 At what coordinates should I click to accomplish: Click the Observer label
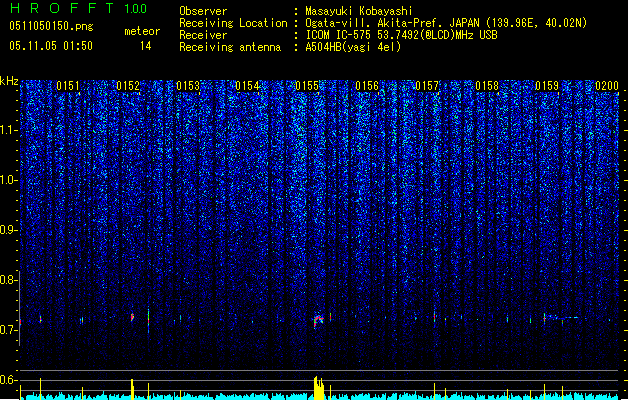(x=203, y=11)
